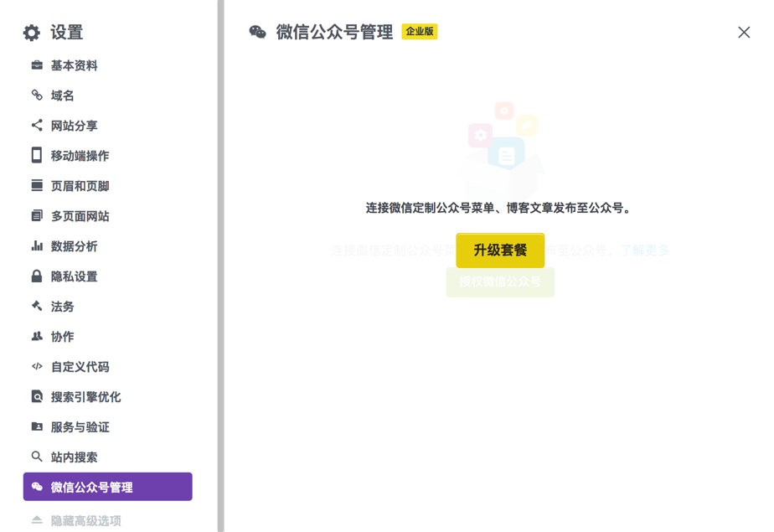Click the briefcase icon beside 基本资料
Screen dimensions: 774x532
click(x=37, y=65)
